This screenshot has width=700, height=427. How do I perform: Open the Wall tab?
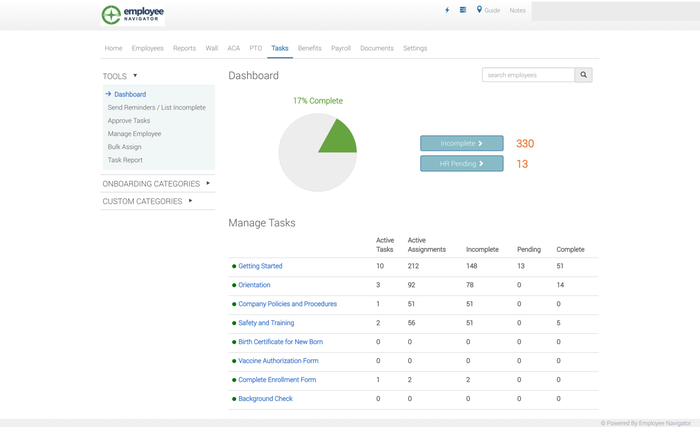click(x=212, y=48)
